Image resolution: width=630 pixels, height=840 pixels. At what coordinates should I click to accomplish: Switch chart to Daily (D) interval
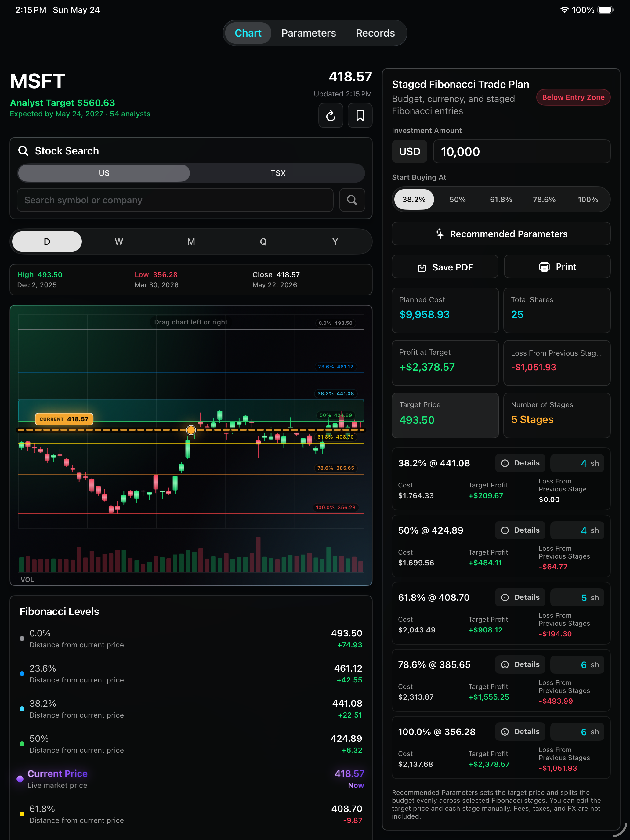(x=47, y=241)
